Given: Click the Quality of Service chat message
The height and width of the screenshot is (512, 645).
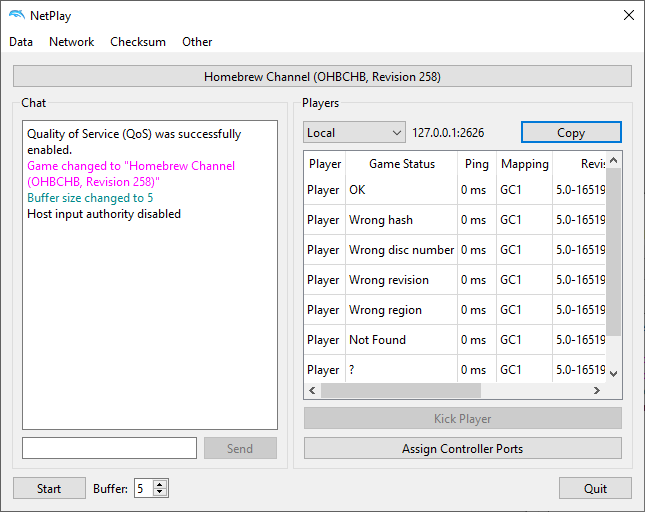Looking at the screenshot, I should [134, 141].
